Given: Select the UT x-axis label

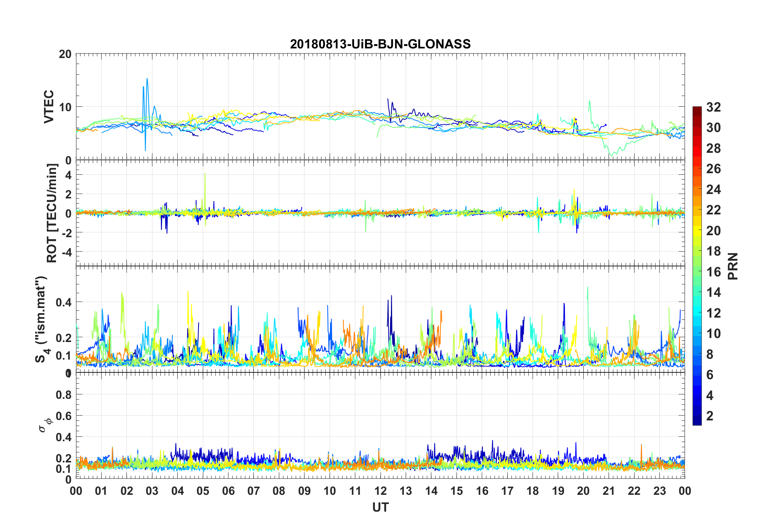Looking at the screenshot, I should [x=380, y=507].
